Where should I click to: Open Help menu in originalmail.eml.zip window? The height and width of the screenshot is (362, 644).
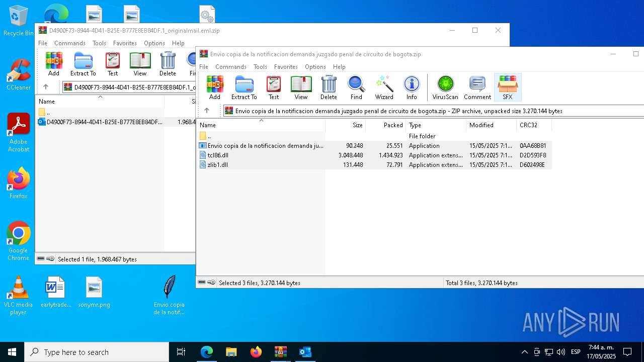point(178,43)
